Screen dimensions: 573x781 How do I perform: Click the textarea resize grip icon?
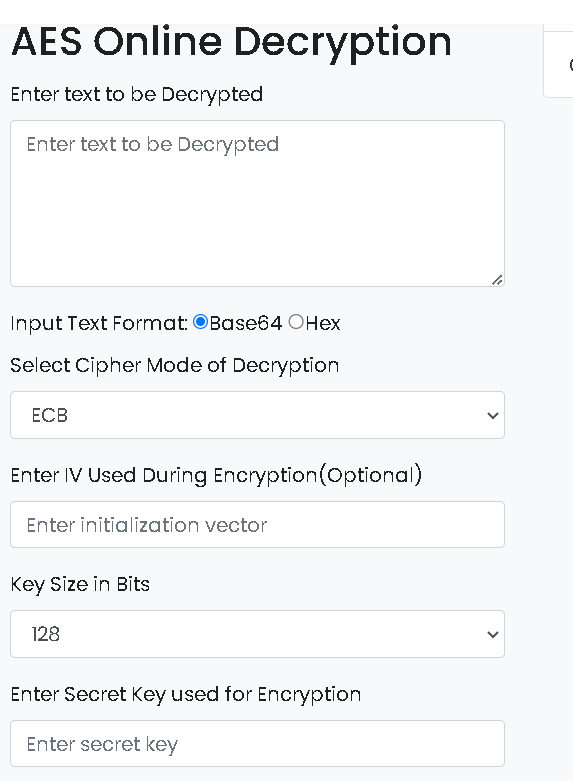coord(497,280)
